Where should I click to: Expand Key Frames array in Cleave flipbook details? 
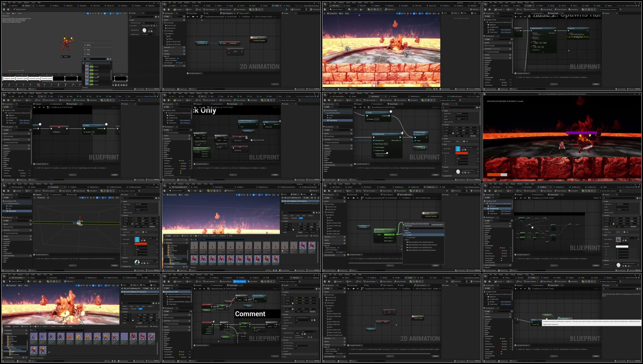(130, 26)
